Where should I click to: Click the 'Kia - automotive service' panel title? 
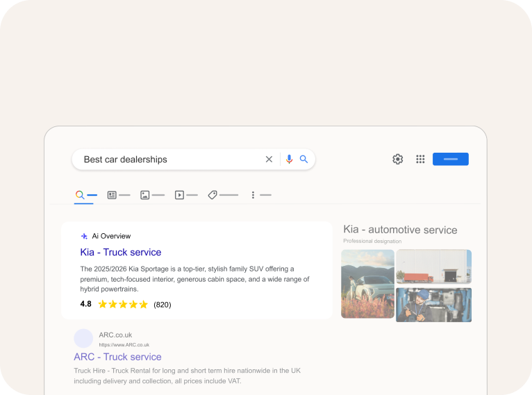point(400,230)
